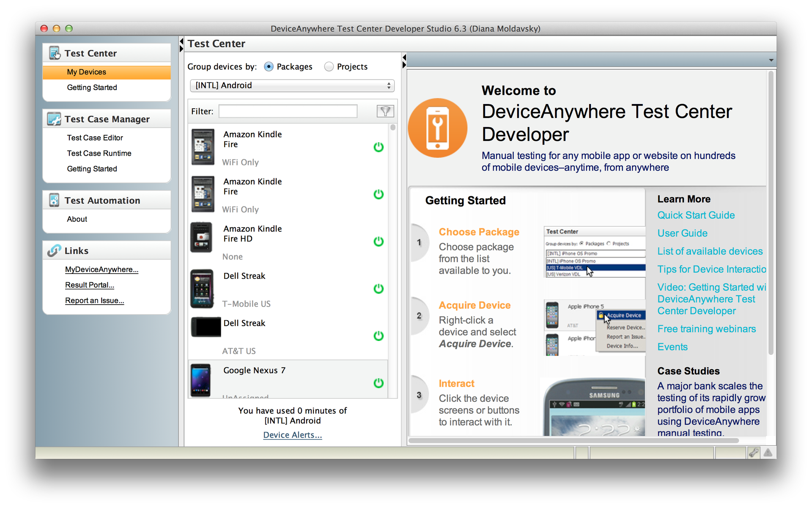Select second Amazon Kindle Fire thumbnail
This screenshot has height=508, width=812.
(203, 194)
